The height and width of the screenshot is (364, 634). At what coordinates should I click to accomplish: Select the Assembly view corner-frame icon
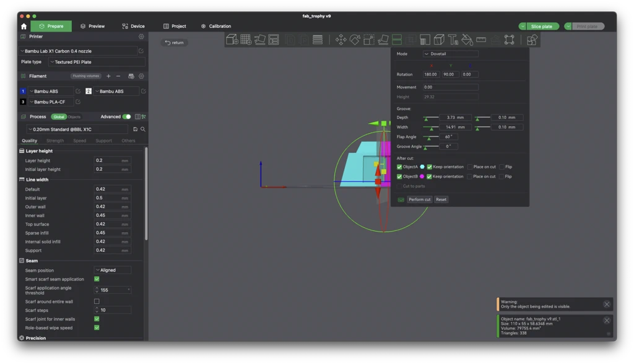point(509,40)
